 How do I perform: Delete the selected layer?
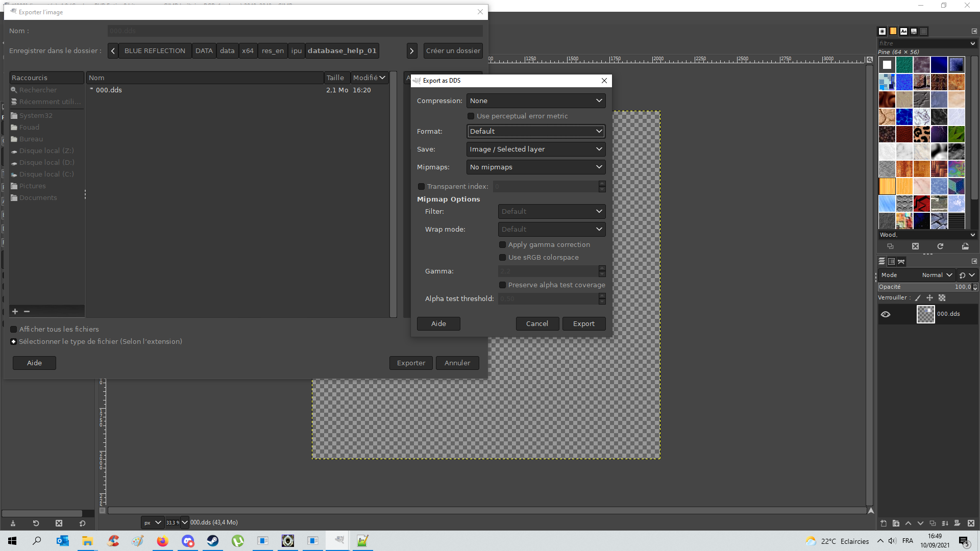click(970, 523)
